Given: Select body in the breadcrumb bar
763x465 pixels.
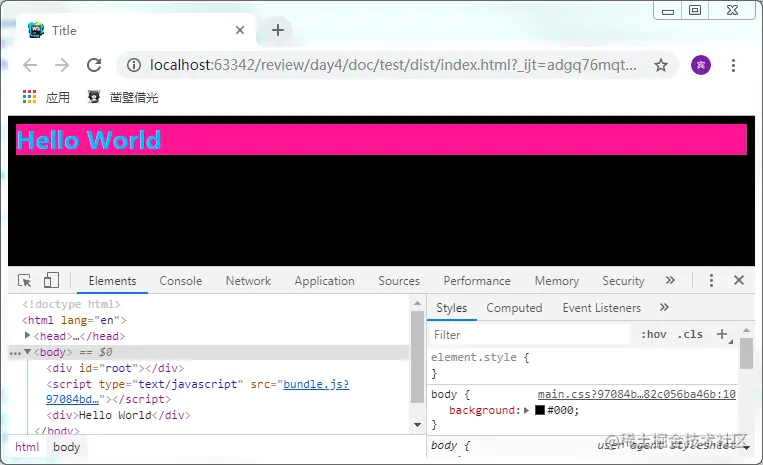Looking at the screenshot, I should [67, 447].
